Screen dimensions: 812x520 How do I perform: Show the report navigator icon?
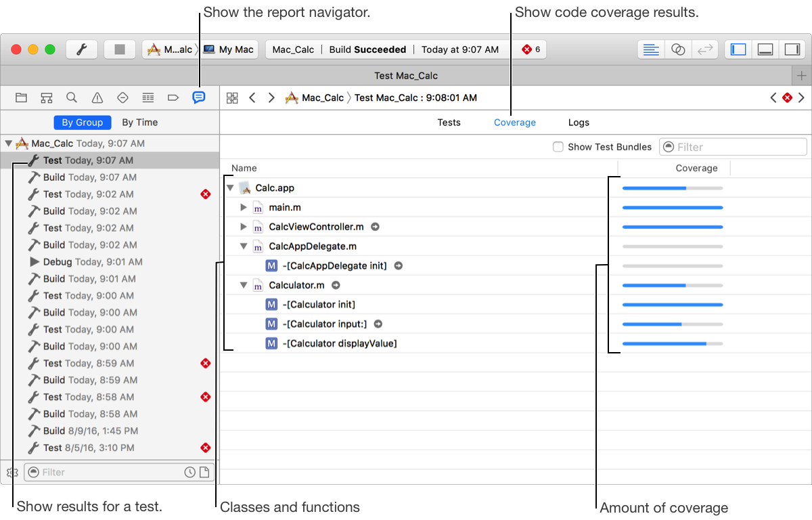point(198,97)
